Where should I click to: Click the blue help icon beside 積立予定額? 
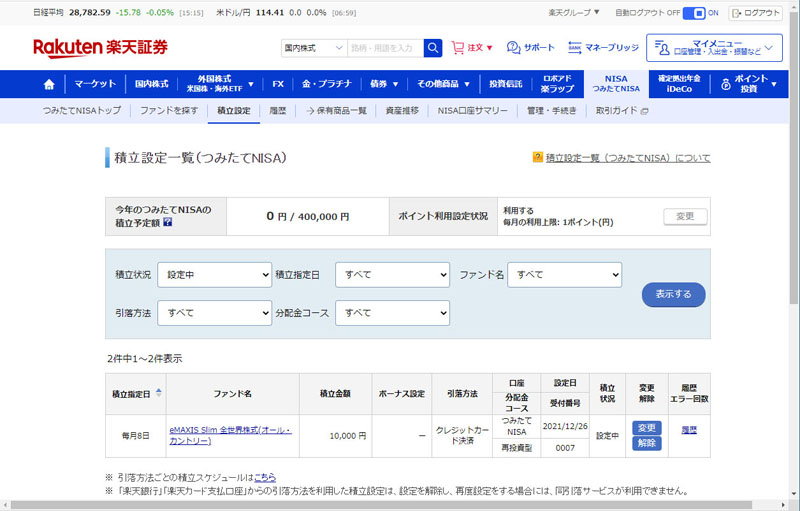coord(167,222)
